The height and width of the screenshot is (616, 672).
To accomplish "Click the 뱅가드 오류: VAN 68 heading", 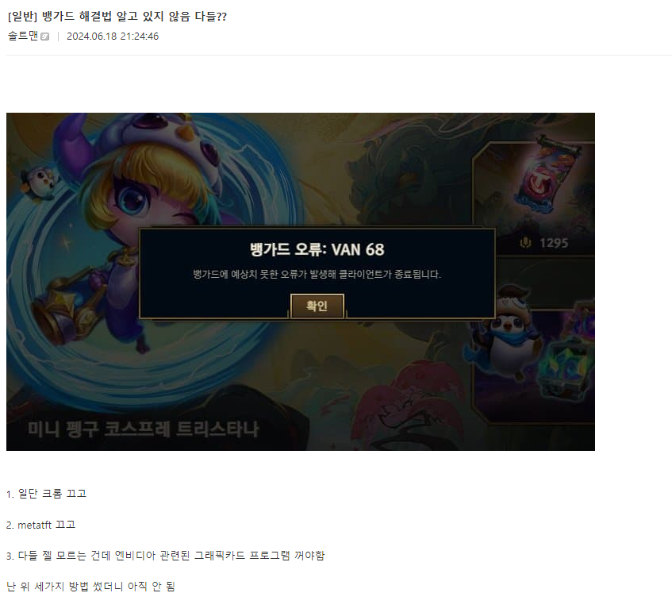I will click(317, 249).
